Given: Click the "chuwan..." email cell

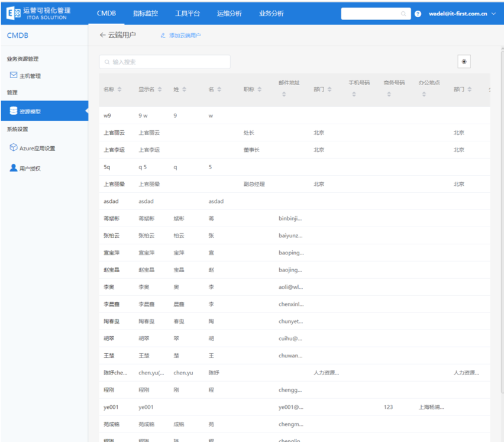Looking at the screenshot, I should click(x=290, y=356).
